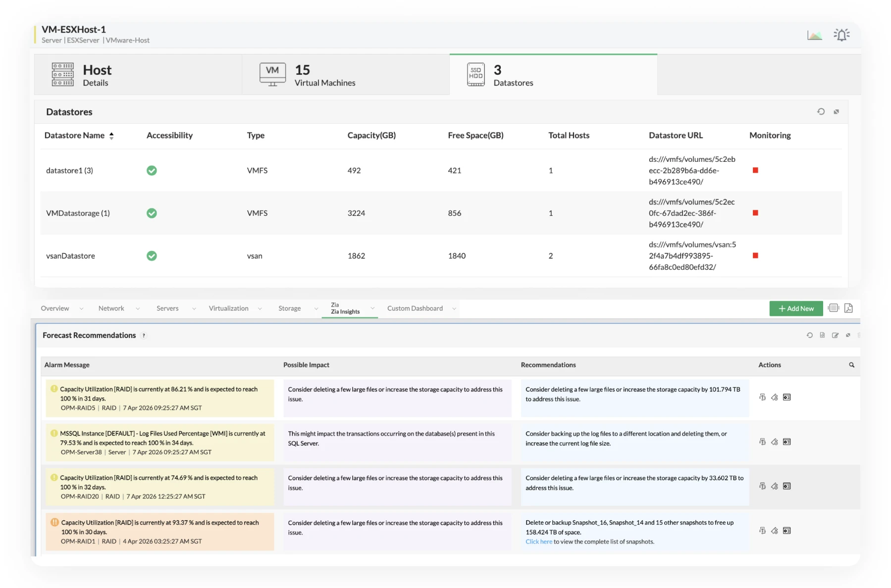Click the server rack icon for Host Details
The height and width of the screenshot is (588, 891).
point(63,74)
